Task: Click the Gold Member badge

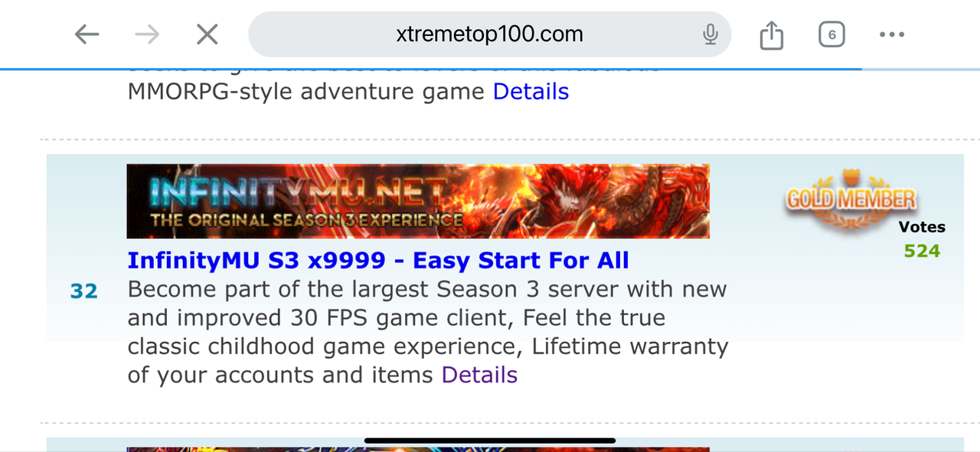Action: pos(851,198)
